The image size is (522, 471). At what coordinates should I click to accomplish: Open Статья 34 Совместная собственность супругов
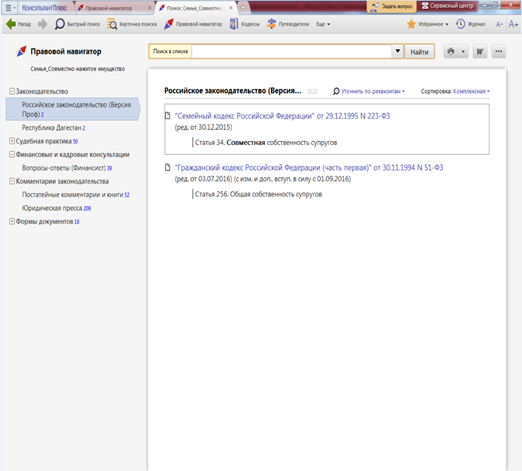pos(266,143)
